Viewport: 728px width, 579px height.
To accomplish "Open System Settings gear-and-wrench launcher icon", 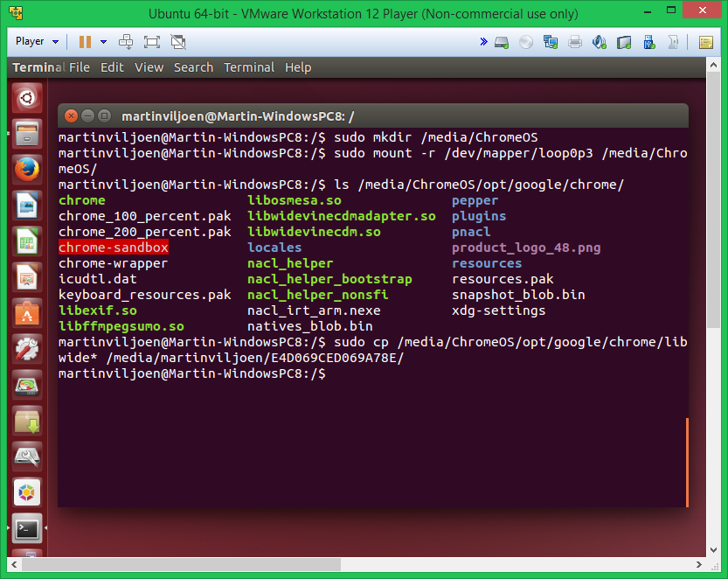I will (27, 349).
